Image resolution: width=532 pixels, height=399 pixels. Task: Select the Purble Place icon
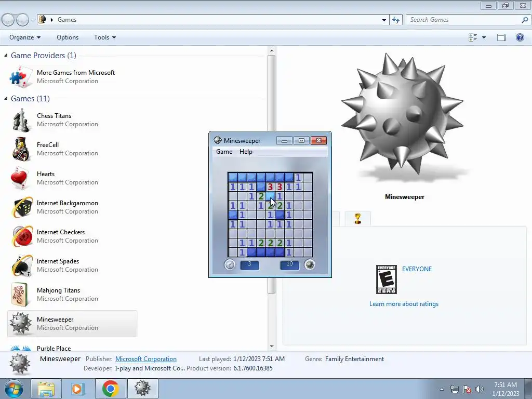pos(21,348)
